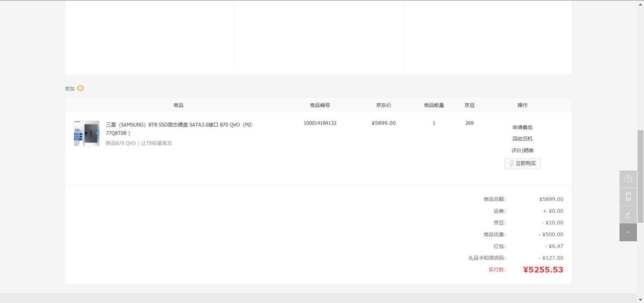Screen dimensions: 644x303
Task: Click the Samsung SSD product thumbnail
Action: click(86, 133)
